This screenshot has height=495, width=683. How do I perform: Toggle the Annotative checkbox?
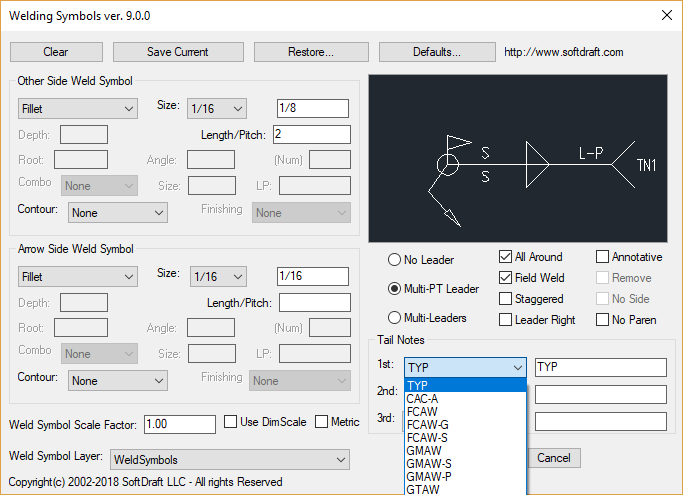pyautogui.click(x=602, y=257)
